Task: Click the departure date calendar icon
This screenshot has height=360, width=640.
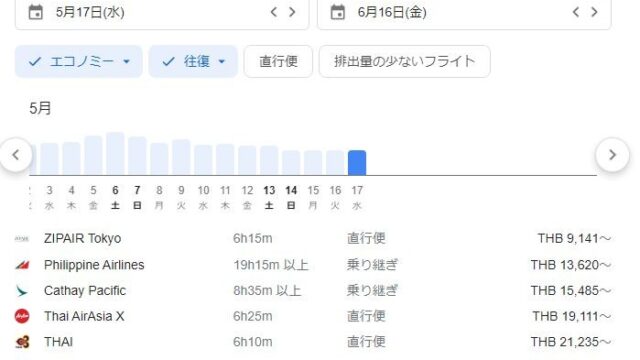Action: [36, 12]
